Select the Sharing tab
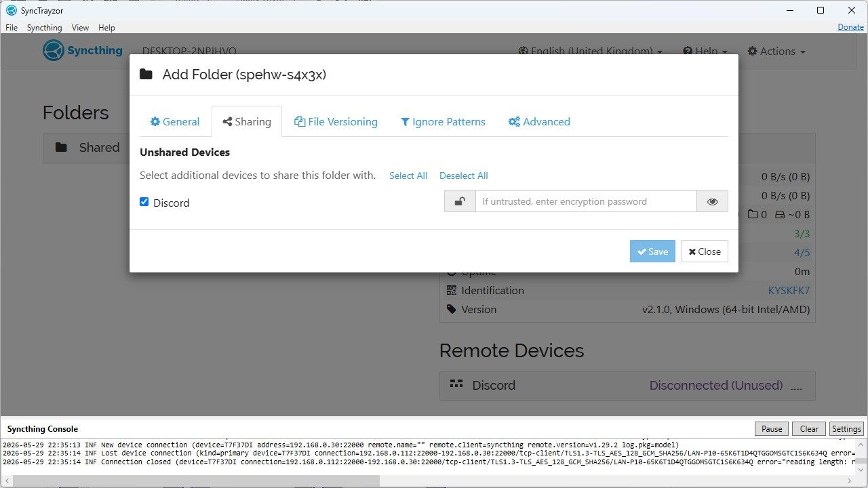Screen dimensions: 868x488 pyautogui.click(x=247, y=122)
